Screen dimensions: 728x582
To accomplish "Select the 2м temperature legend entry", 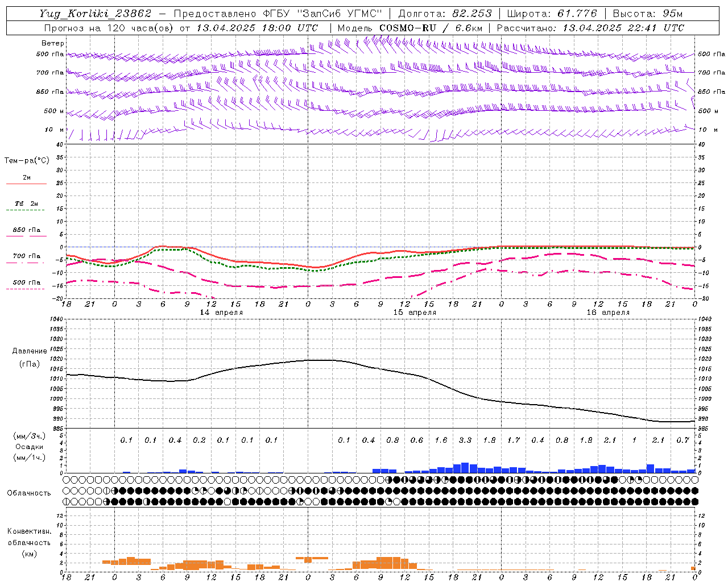I will pyautogui.click(x=27, y=178).
